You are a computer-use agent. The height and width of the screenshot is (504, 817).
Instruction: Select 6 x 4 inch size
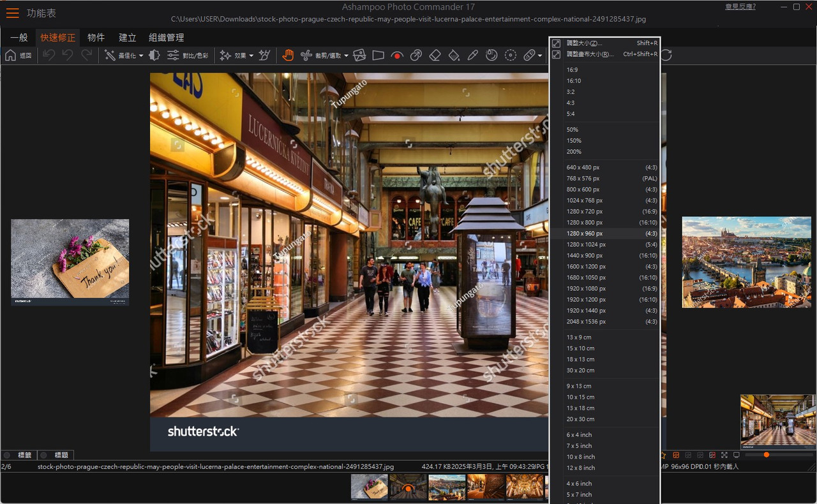pos(604,435)
